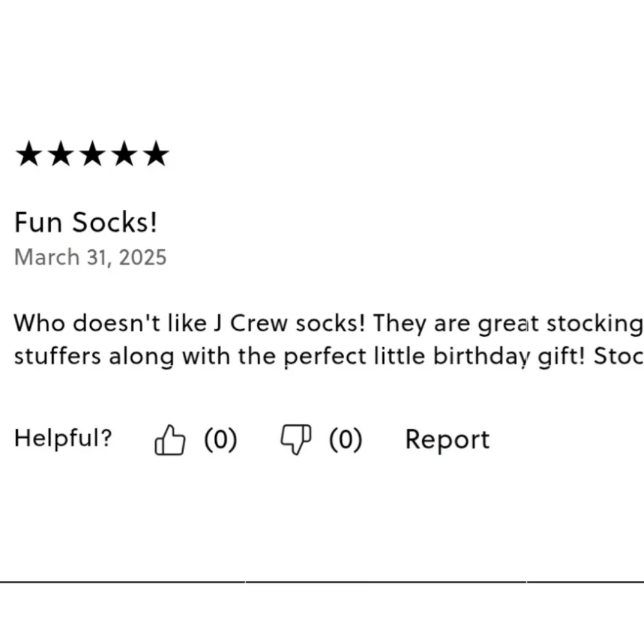Click the first line of review text

(x=328, y=324)
